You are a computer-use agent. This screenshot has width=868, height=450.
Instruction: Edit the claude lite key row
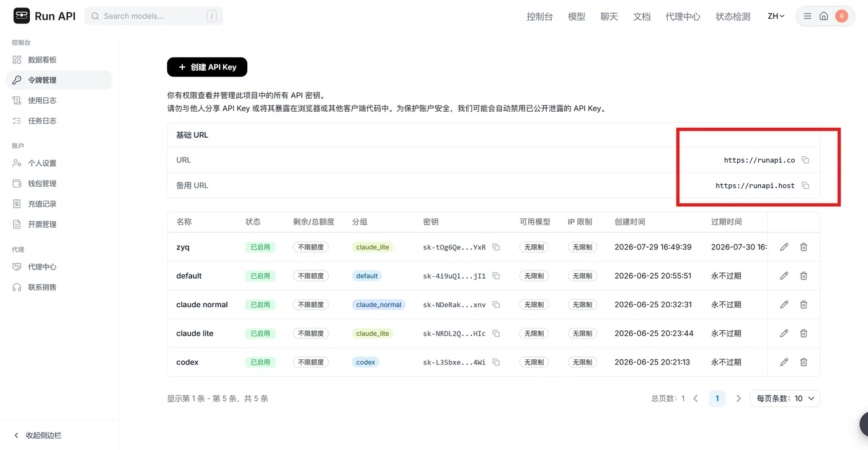click(784, 333)
